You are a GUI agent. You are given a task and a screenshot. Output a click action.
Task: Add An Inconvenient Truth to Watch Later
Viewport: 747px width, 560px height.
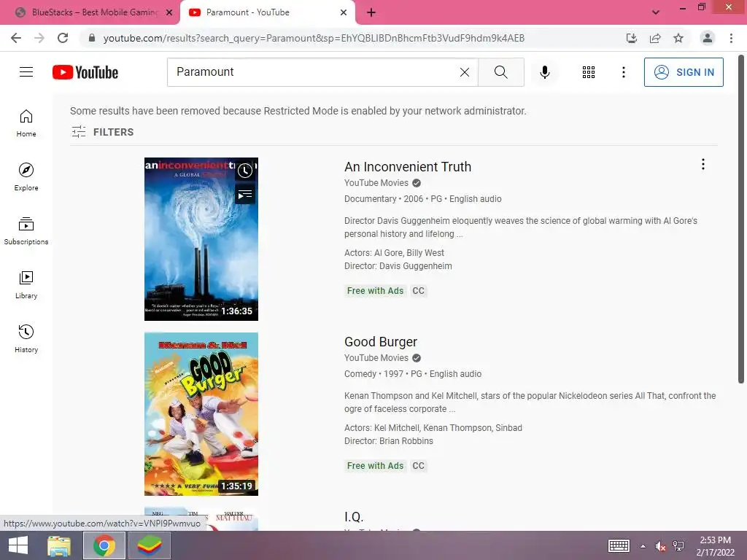tap(245, 171)
